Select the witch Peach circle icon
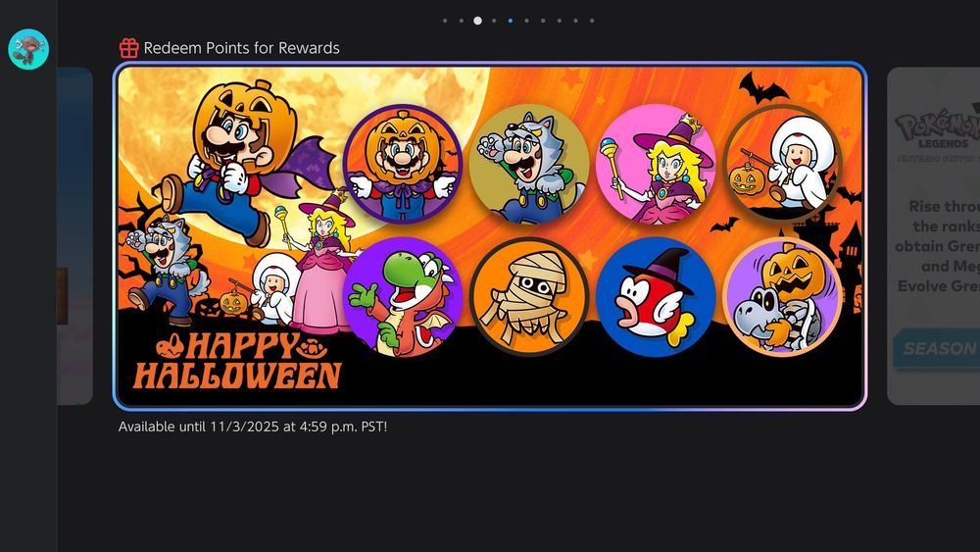Image resolution: width=980 pixels, height=552 pixels. pos(656,164)
